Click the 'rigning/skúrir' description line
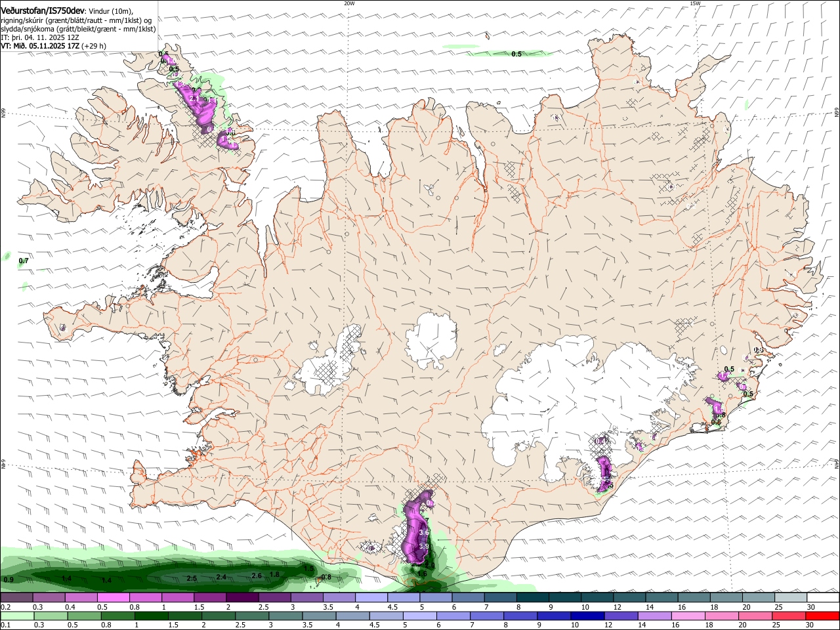The width and height of the screenshot is (840, 630). point(76,20)
